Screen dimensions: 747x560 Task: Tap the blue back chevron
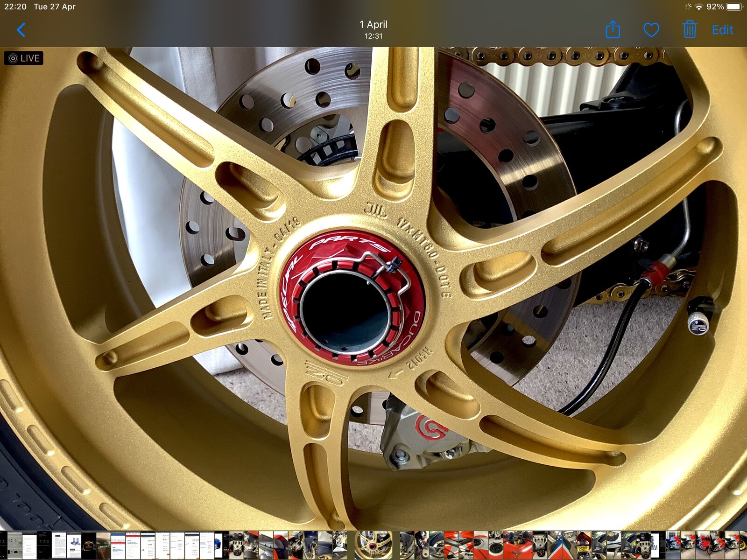[21, 30]
